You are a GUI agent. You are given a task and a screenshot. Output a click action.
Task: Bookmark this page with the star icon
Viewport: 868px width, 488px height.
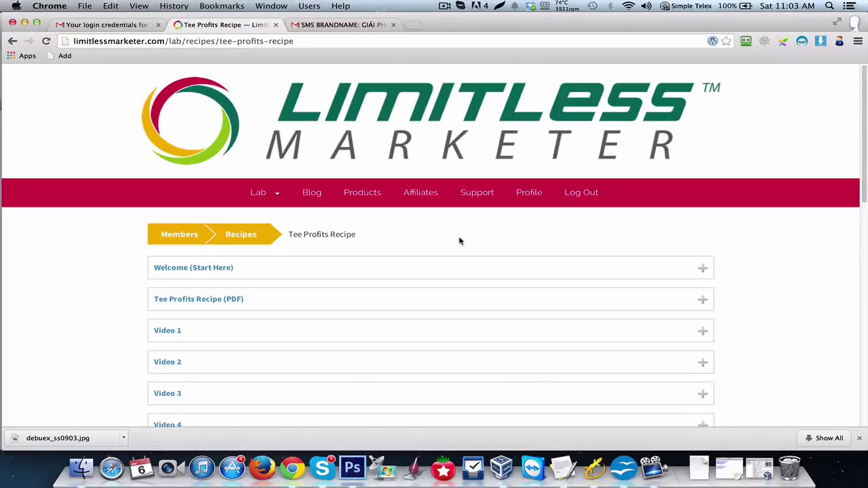[x=726, y=41]
